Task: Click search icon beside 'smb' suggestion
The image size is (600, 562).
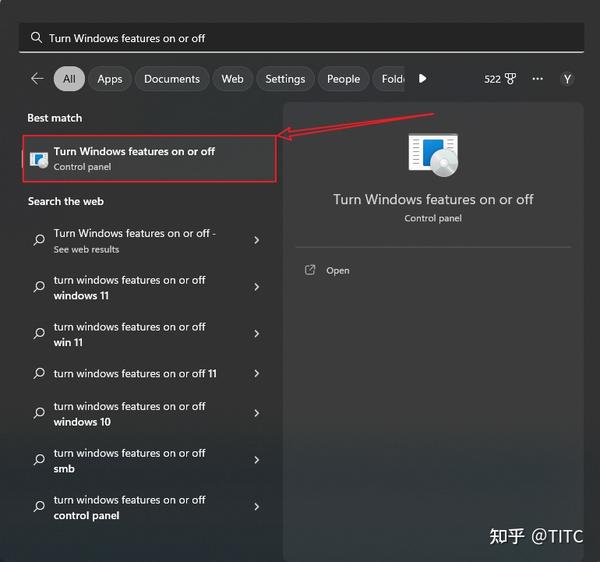Action: [39, 460]
